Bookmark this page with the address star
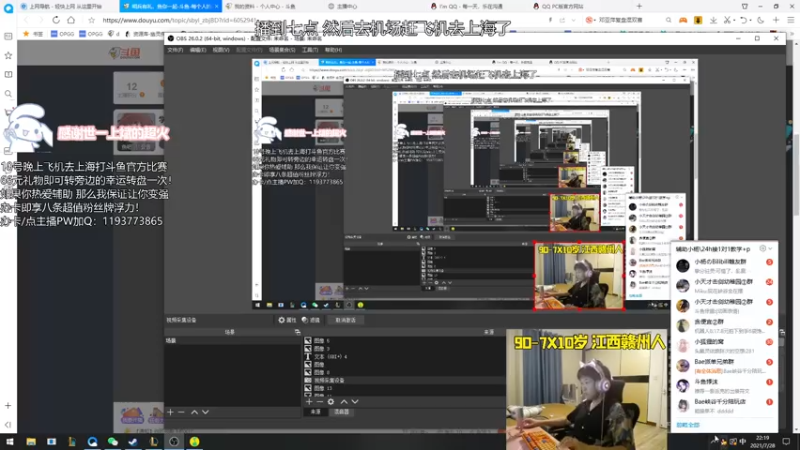Image resolution: width=800 pixels, height=450 pixels. [x=91, y=20]
